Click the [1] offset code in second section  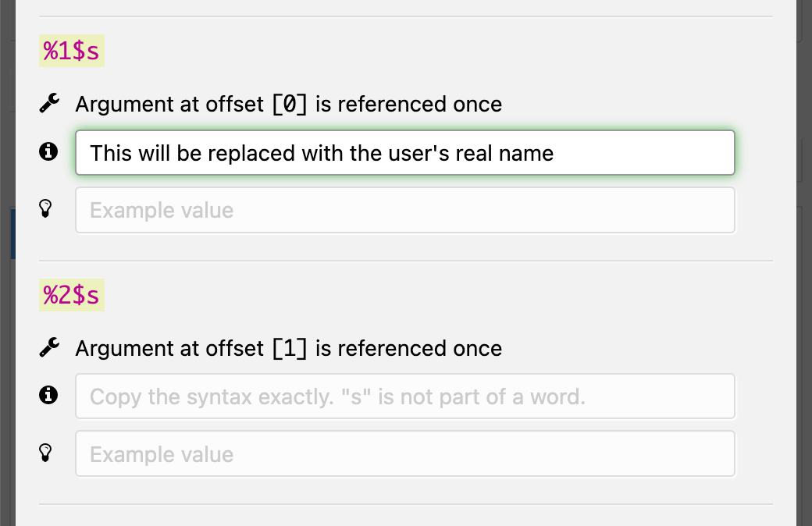click(x=290, y=348)
